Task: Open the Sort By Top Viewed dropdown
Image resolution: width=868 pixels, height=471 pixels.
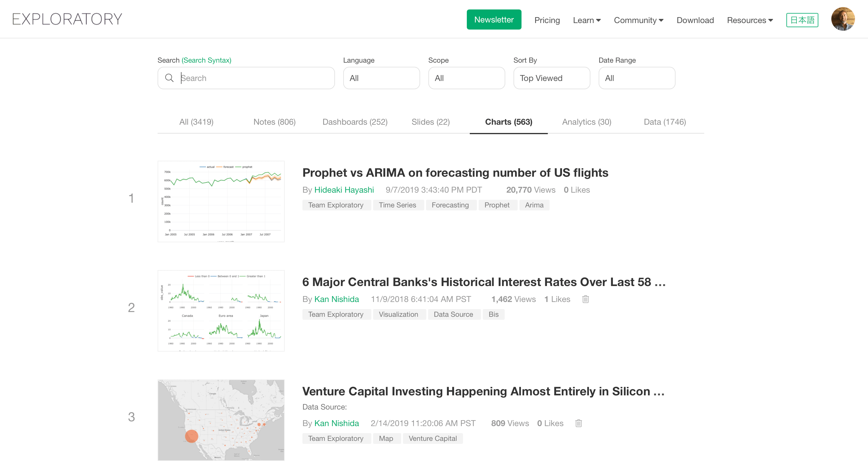Action: [x=551, y=78]
